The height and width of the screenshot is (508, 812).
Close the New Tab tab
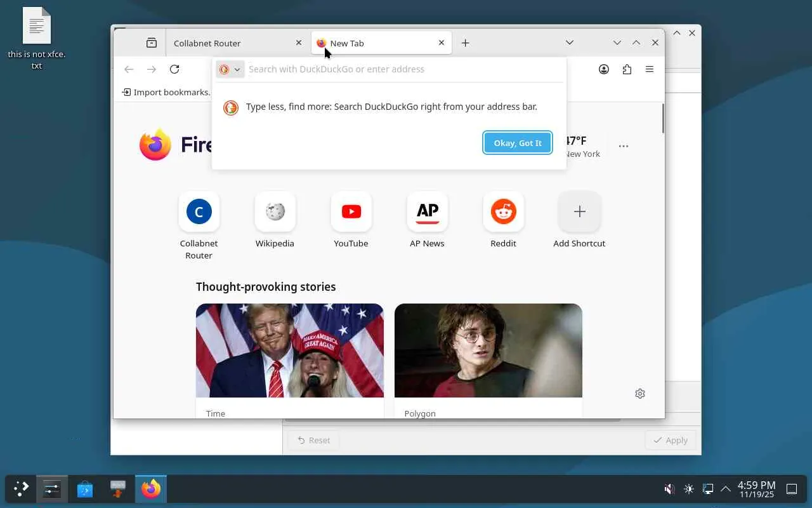442,43
